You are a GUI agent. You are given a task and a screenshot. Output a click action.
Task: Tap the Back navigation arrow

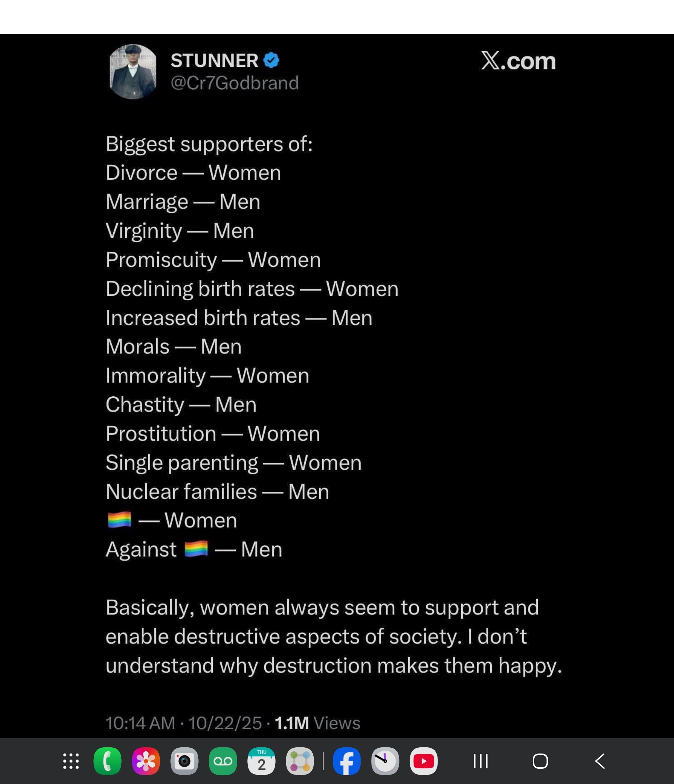point(600,761)
